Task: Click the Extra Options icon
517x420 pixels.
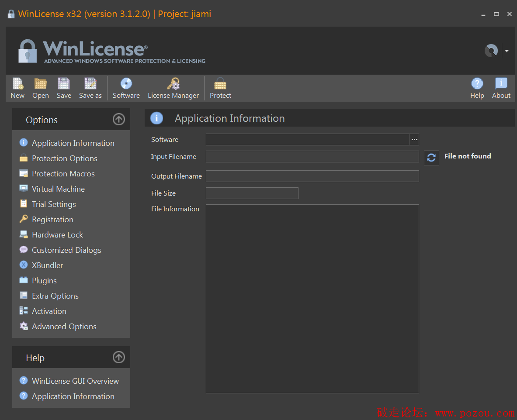Action: 24,295
